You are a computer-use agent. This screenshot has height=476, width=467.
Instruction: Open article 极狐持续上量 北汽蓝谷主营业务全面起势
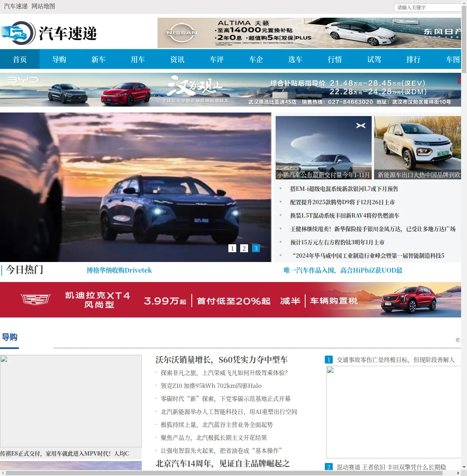pos(217,424)
